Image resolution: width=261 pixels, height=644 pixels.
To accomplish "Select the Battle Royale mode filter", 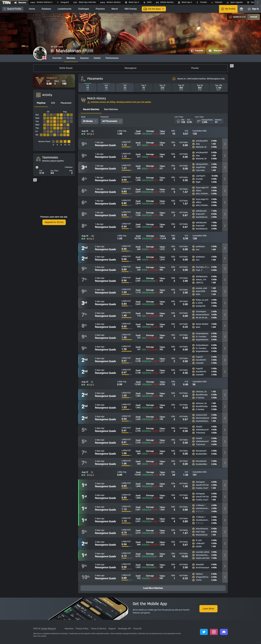I will pyautogui.click(x=66, y=68).
